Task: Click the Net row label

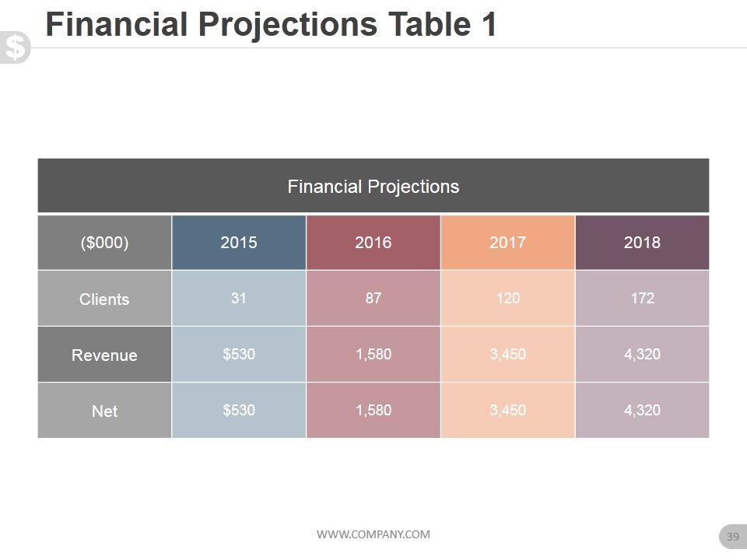Action: pyautogui.click(x=104, y=411)
